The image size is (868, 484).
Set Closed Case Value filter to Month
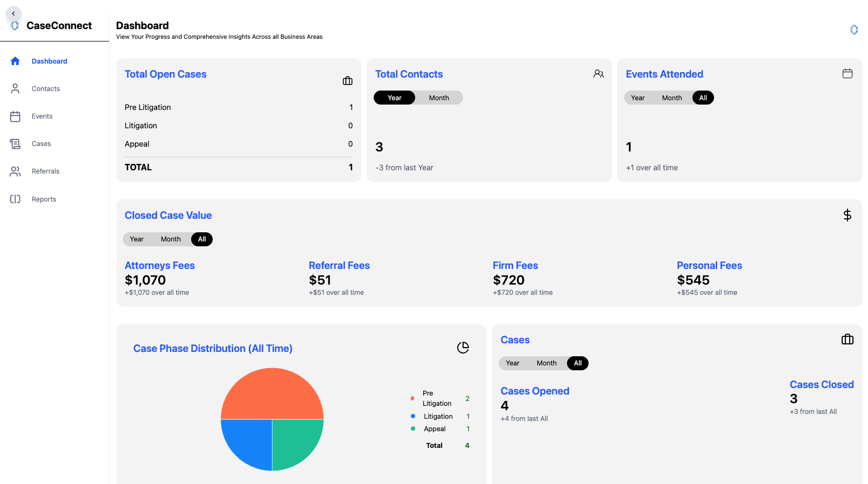point(171,239)
